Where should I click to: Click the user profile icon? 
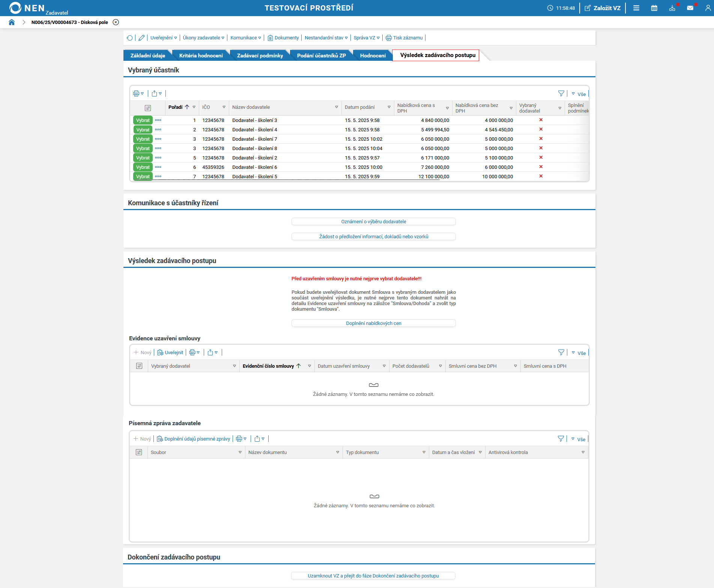point(708,8)
